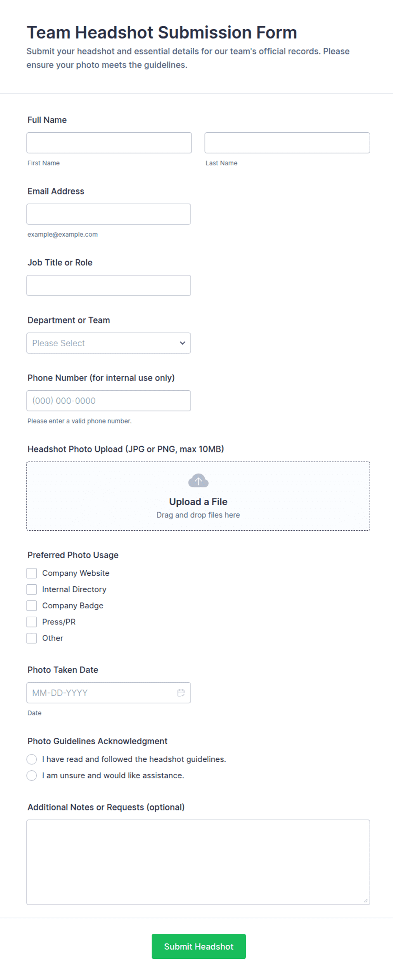
Task: Submit the headshot form
Action: coord(199,946)
